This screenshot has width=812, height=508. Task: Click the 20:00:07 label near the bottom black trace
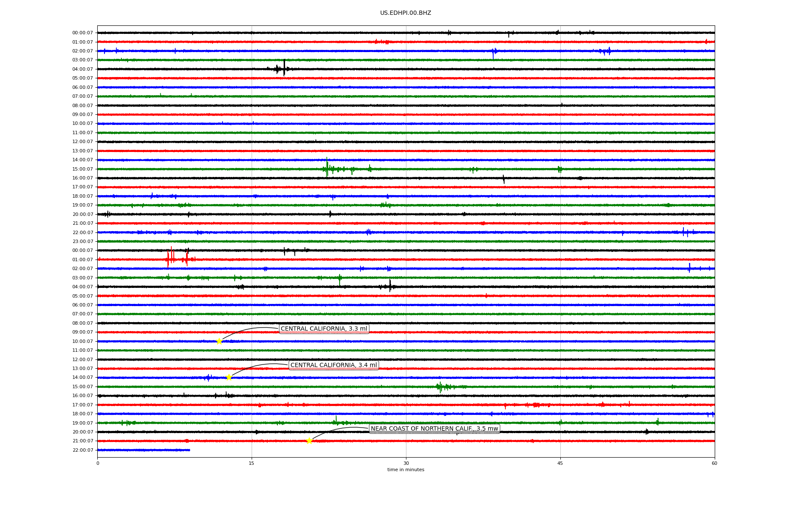click(82, 432)
